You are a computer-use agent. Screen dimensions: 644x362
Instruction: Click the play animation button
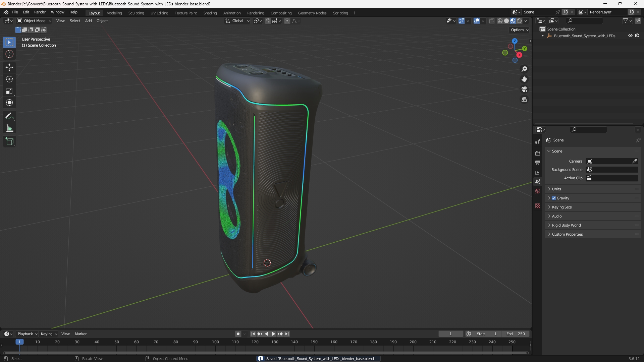pos(273,334)
